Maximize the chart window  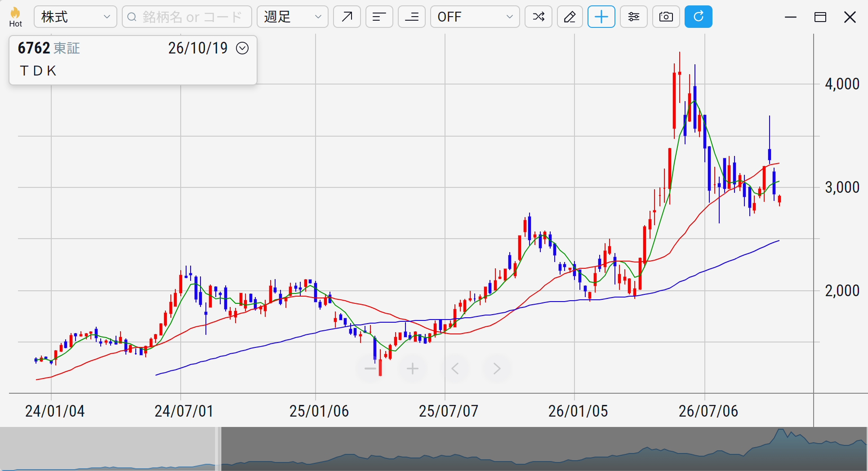[x=820, y=17]
